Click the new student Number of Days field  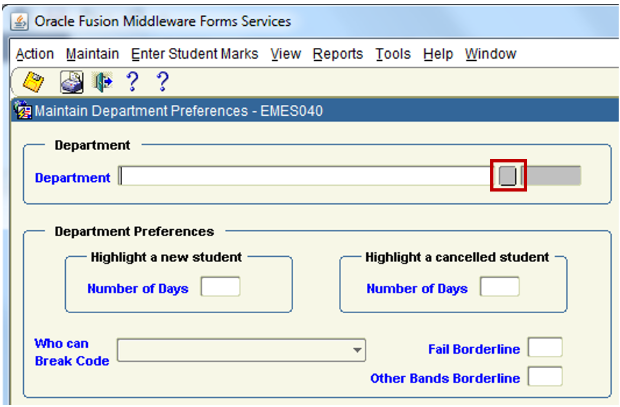[x=220, y=288]
